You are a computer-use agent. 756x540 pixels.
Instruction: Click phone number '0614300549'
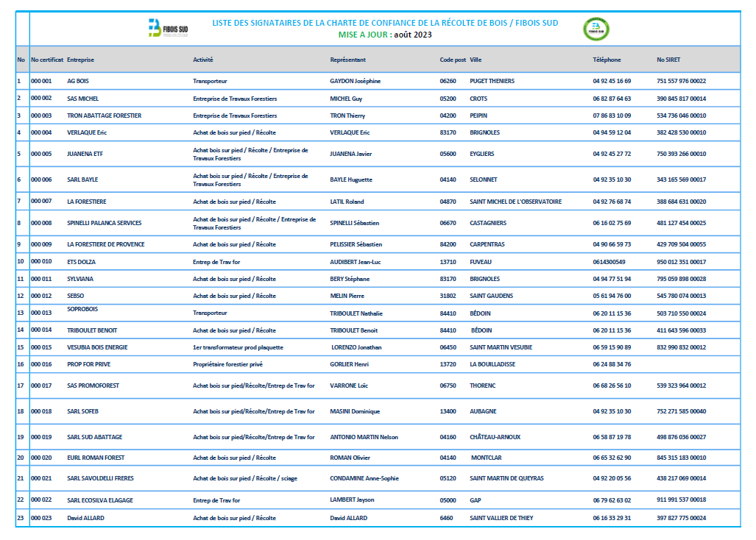click(609, 262)
